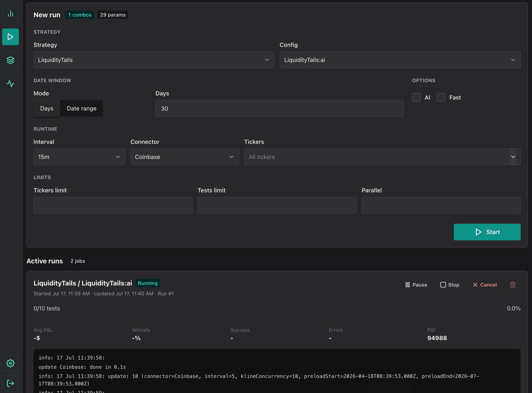532x393 pixels.
Task: Delete the run using trash icon
Action: click(x=513, y=284)
